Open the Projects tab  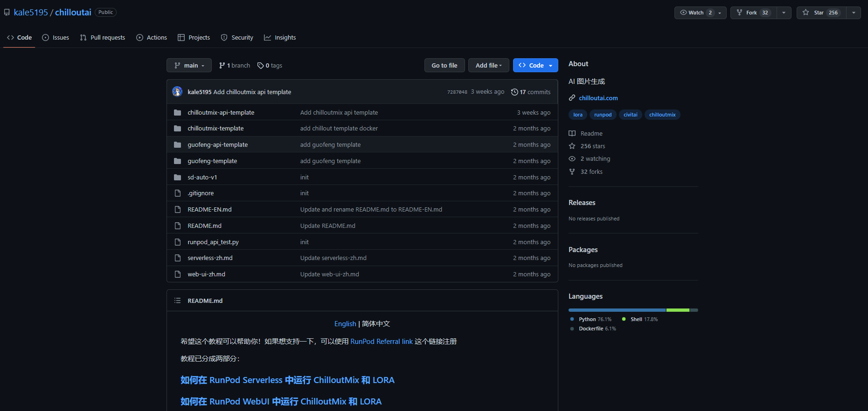point(194,37)
